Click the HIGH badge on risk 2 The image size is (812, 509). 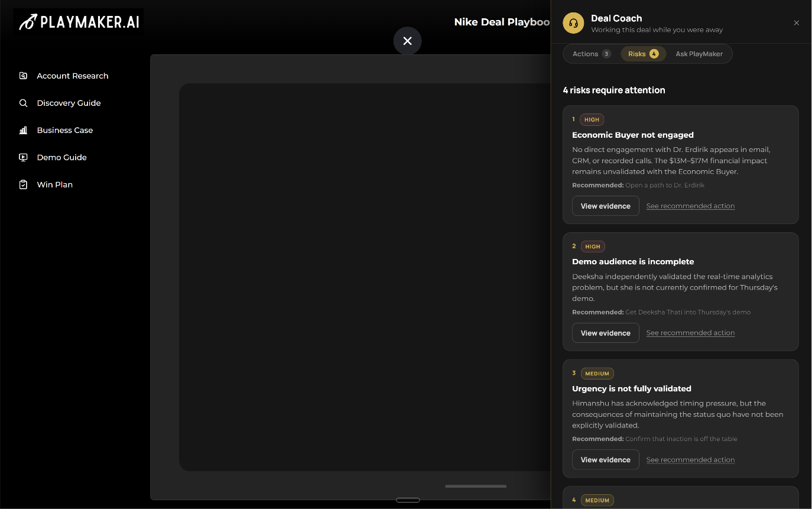[593, 247]
